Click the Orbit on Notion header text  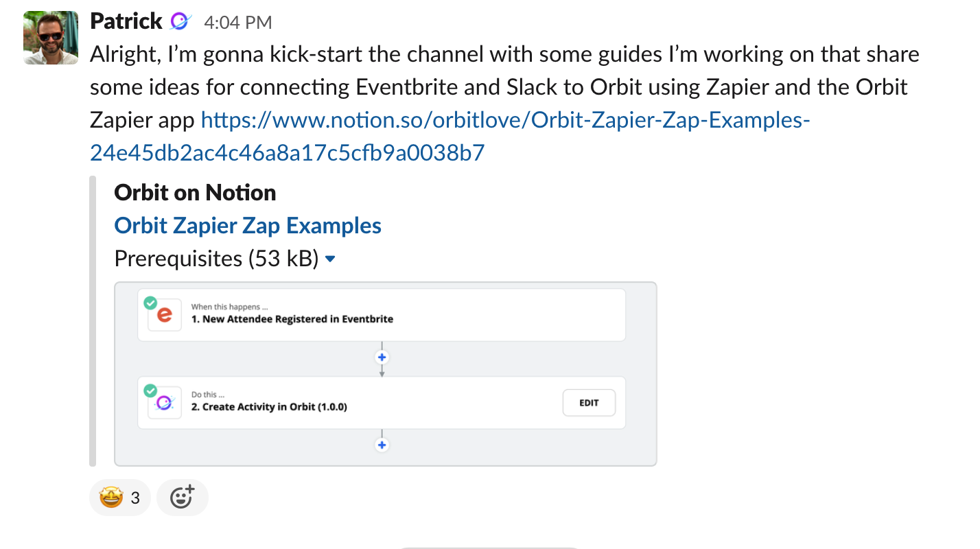[x=195, y=193]
